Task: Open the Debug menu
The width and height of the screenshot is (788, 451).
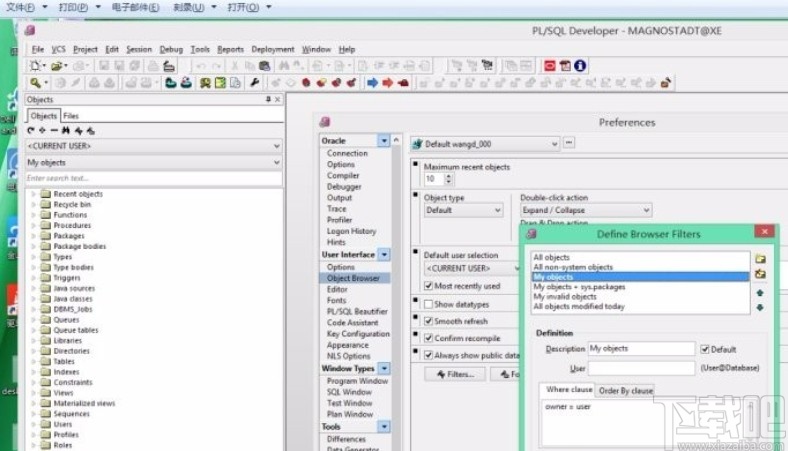Action: pos(171,49)
